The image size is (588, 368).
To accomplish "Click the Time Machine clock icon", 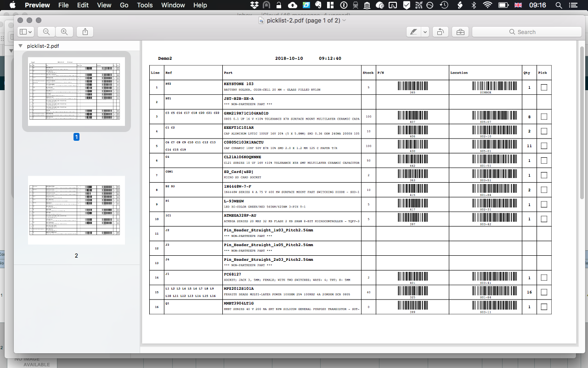I will pos(444,5).
